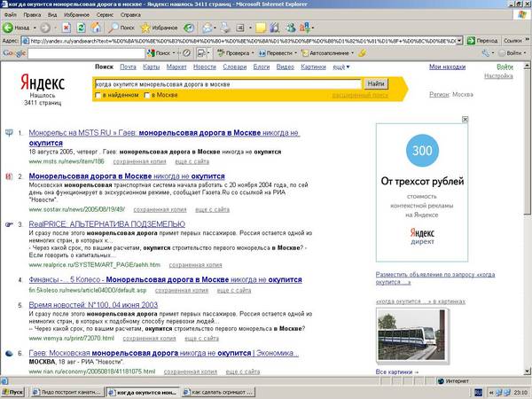Viewport: 532px width, 399px height.
Task: Open the Mail icon dropdown arrow
Action: pos(215,27)
